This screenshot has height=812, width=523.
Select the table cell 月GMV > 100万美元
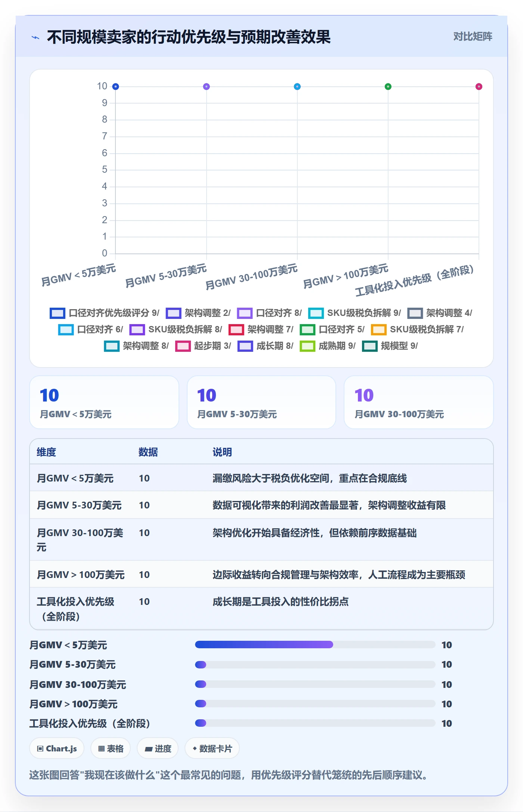tap(81, 575)
